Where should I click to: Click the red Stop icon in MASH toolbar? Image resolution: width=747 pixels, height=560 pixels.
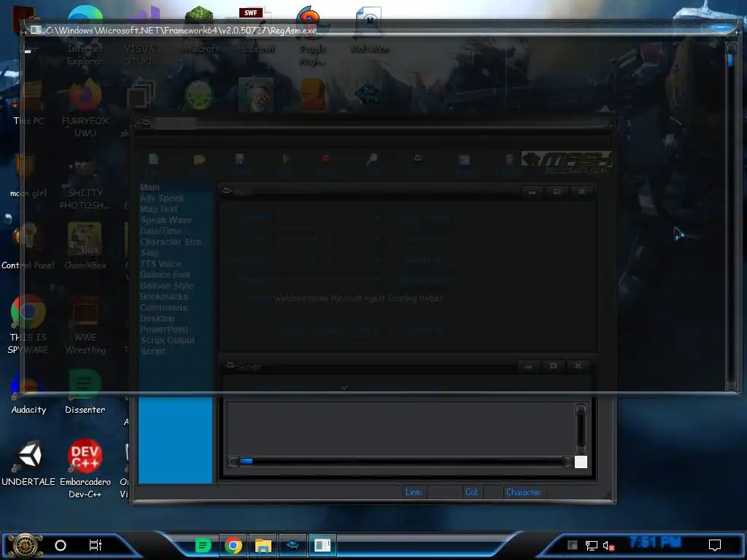(326, 158)
